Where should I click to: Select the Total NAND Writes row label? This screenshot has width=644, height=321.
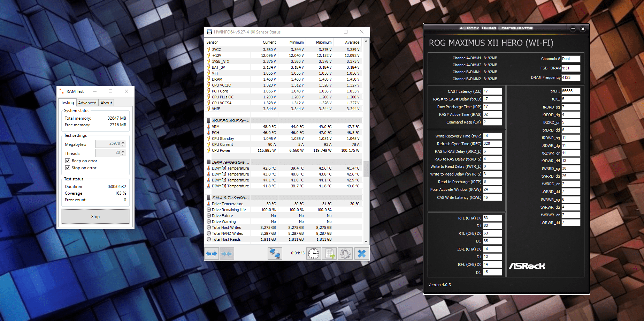228,233
